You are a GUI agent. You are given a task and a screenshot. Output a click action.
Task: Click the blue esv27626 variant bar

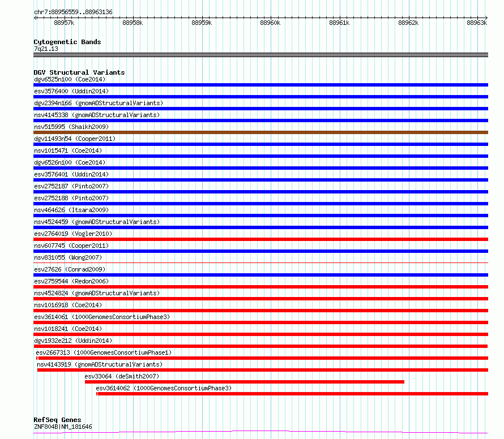260,275
